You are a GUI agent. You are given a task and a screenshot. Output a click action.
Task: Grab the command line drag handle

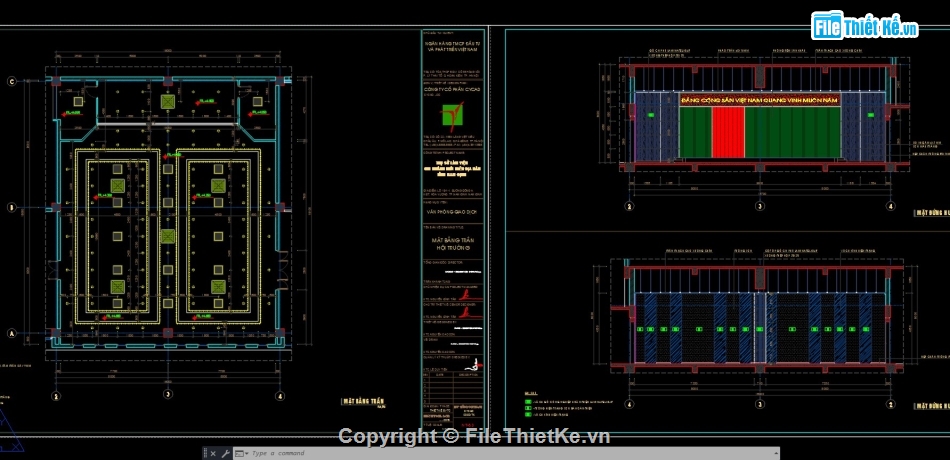(204, 453)
